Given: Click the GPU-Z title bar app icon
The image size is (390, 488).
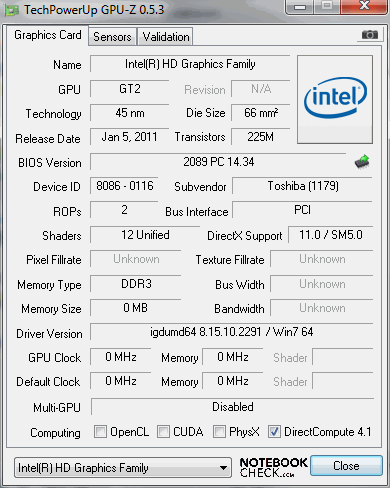Looking at the screenshot, I should [x=12, y=10].
